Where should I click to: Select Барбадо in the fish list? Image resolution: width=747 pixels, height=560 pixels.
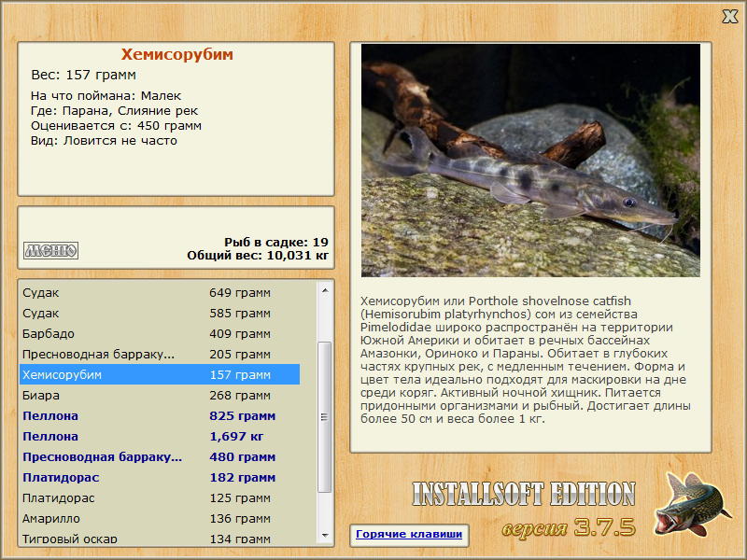160,334
